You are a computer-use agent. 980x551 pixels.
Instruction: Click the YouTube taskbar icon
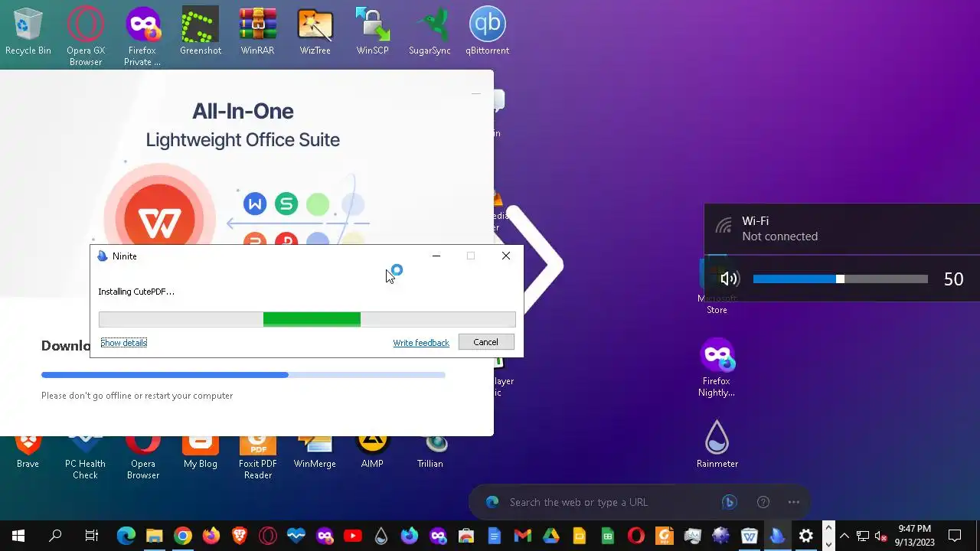(353, 536)
